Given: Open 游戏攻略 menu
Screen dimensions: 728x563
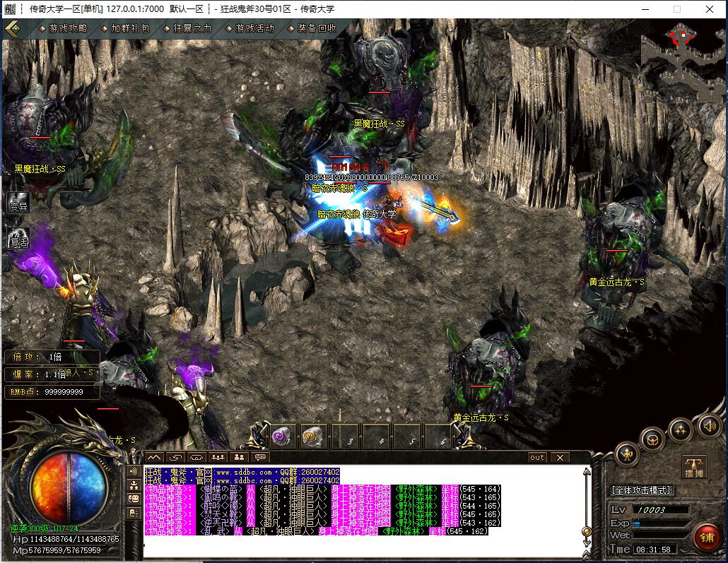Looking at the screenshot, I should (63, 29).
